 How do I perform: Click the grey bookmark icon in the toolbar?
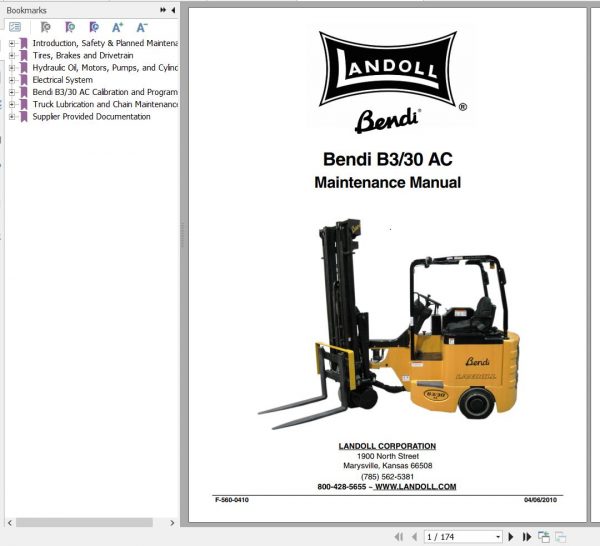(x=46, y=27)
